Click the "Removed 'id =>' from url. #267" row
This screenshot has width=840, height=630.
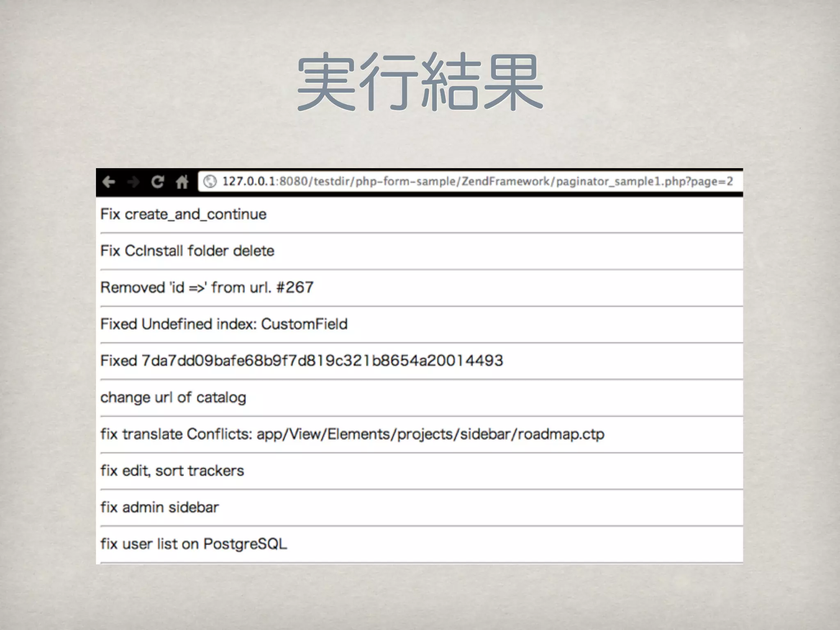tap(422, 288)
